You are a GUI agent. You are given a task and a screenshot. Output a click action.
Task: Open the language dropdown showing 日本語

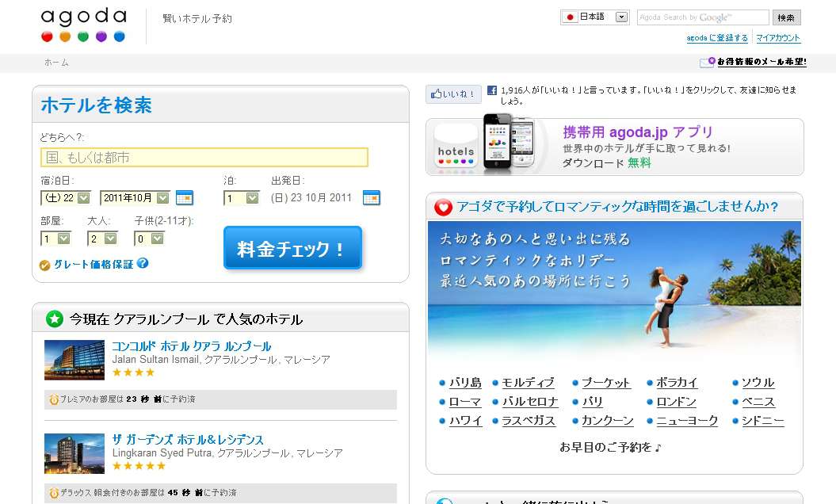pos(621,17)
